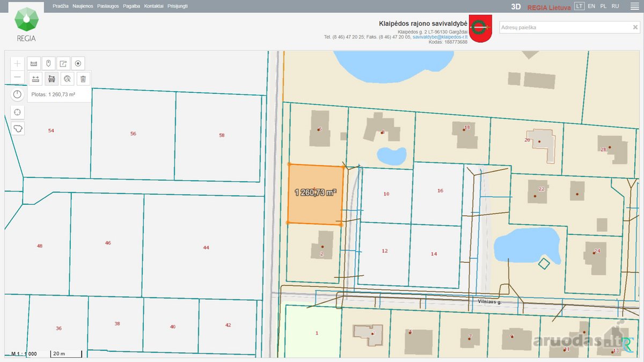644x362 pixels.
Task: Open Pradžia menu item
Action: click(61, 6)
